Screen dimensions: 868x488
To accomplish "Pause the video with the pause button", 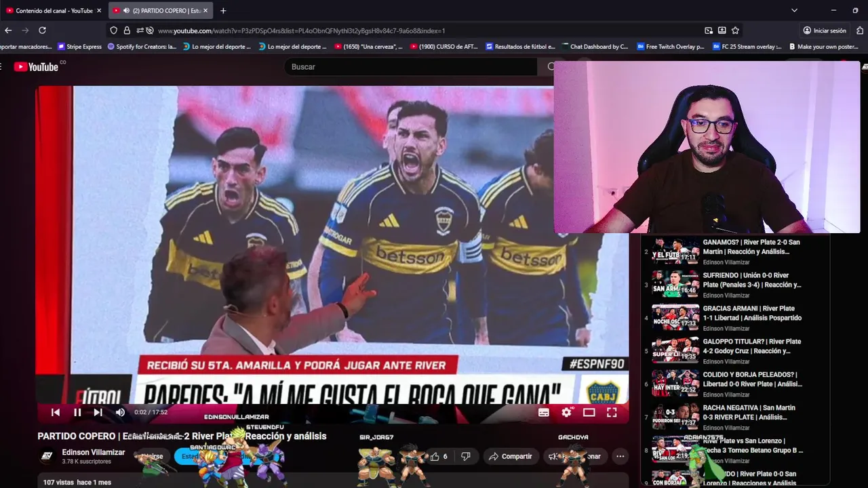I will [x=77, y=412].
